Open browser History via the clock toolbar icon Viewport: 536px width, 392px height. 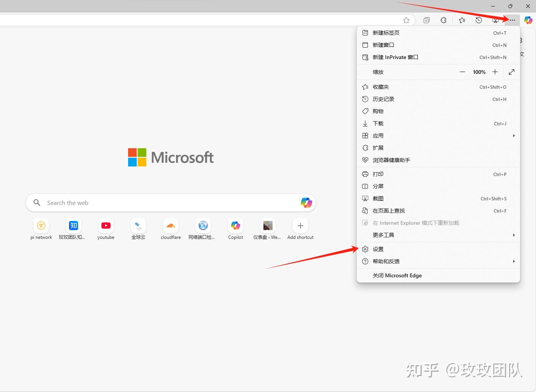coord(478,20)
